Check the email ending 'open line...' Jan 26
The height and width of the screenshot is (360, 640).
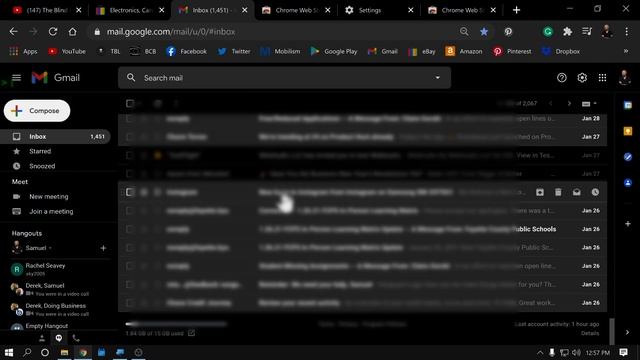point(129,266)
